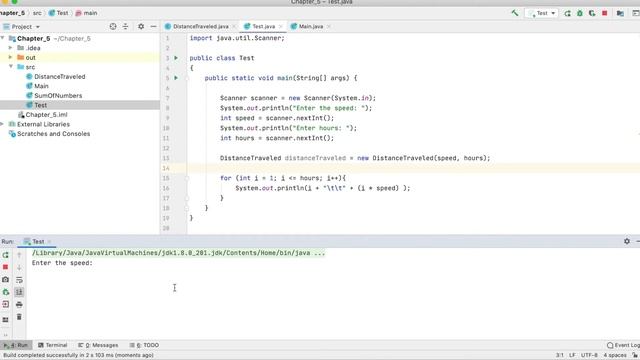Open the Test run configuration dropdown
This screenshot has height=360, width=640.
click(x=542, y=13)
